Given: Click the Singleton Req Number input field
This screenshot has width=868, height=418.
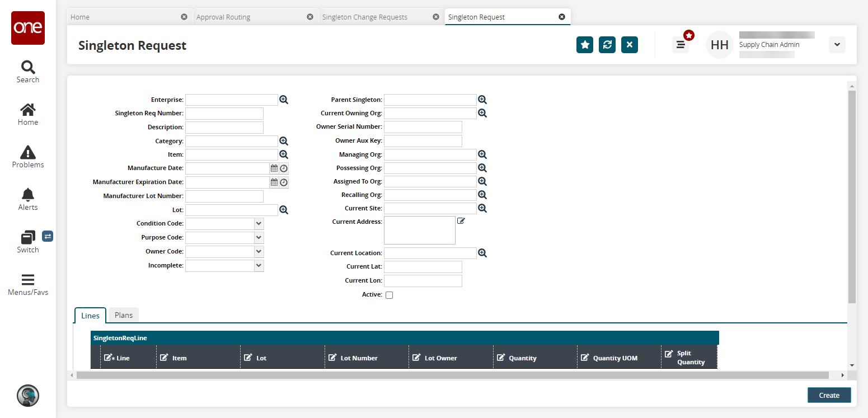Looking at the screenshot, I should click(x=224, y=114).
